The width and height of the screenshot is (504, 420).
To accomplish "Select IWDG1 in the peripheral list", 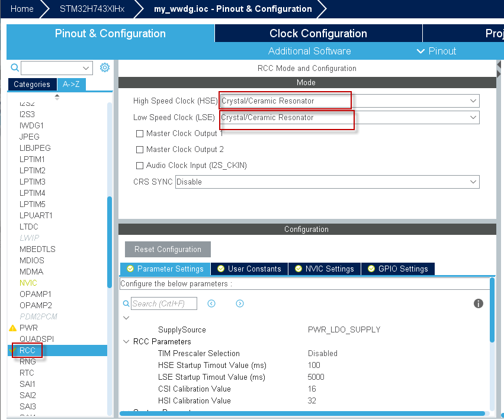I will (31, 125).
